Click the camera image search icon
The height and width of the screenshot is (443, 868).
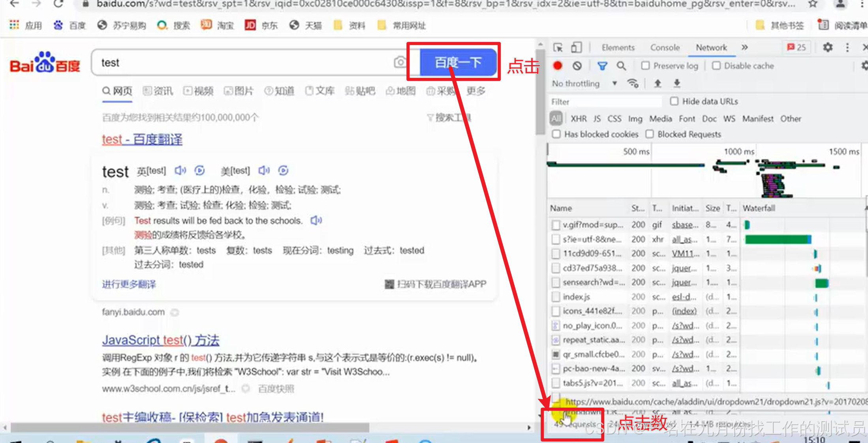pyautogui.click(x=400, y=62)
